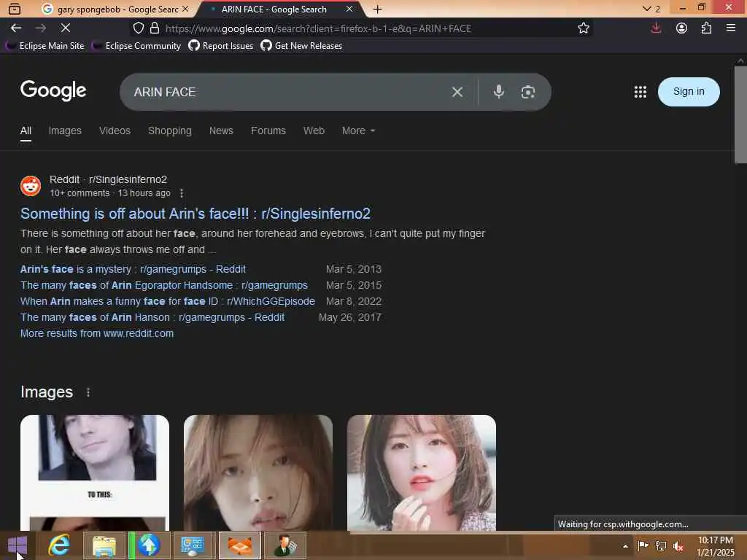
Task: Open Firefox account icon
Action: click(x=681, y=28)
